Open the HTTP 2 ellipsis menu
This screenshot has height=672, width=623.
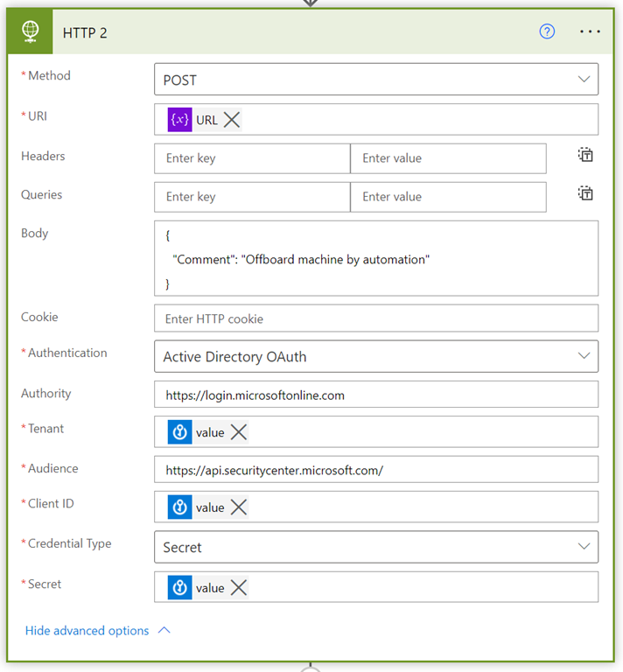pyautogui.click(x=591, y=31)
